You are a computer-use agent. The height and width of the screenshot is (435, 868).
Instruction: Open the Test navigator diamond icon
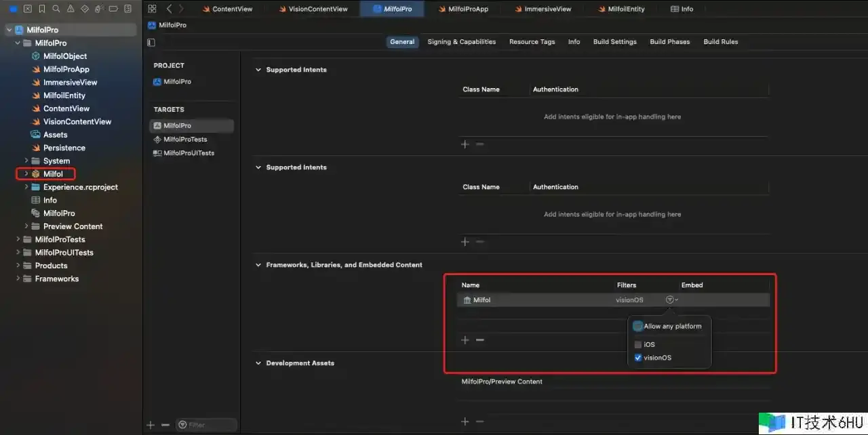pyautogui.click(x=85, y=9)
